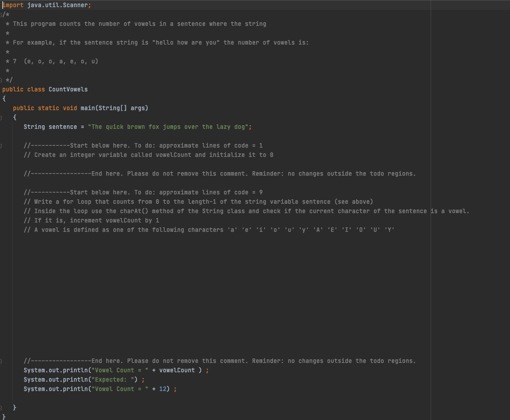Click the gutter marker beside the Start below here comment
The image size is (510, 420).
(2, 145)
